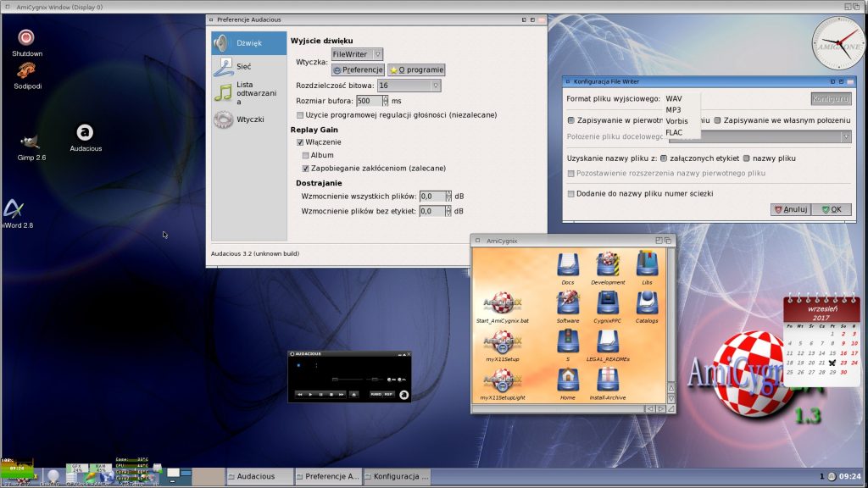The width and height of the screenshot is (868, 488).
Task: Select Zapisywanie w pierwotnym położeniu radio
Action: click(570, 120)
